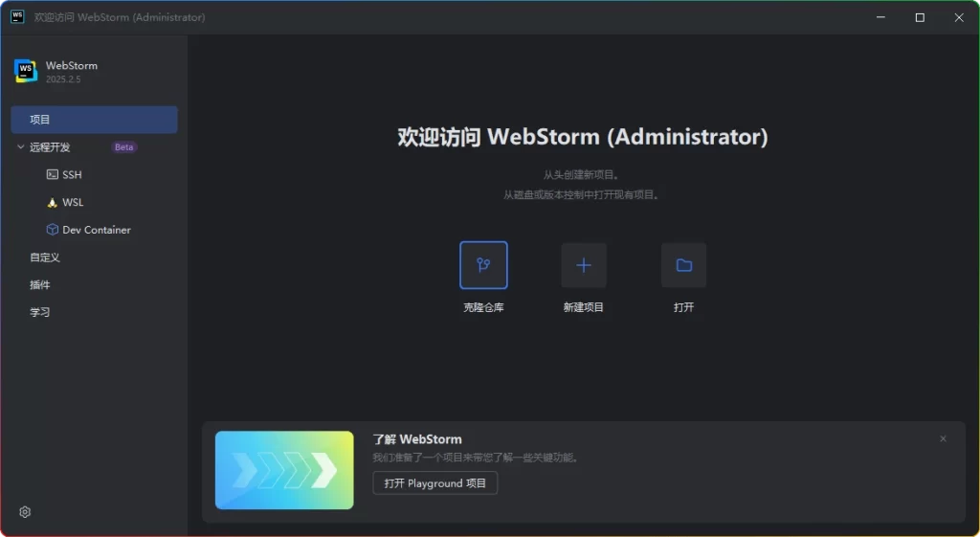Click the 从头创建新项目 text

(x=581, y=174)
